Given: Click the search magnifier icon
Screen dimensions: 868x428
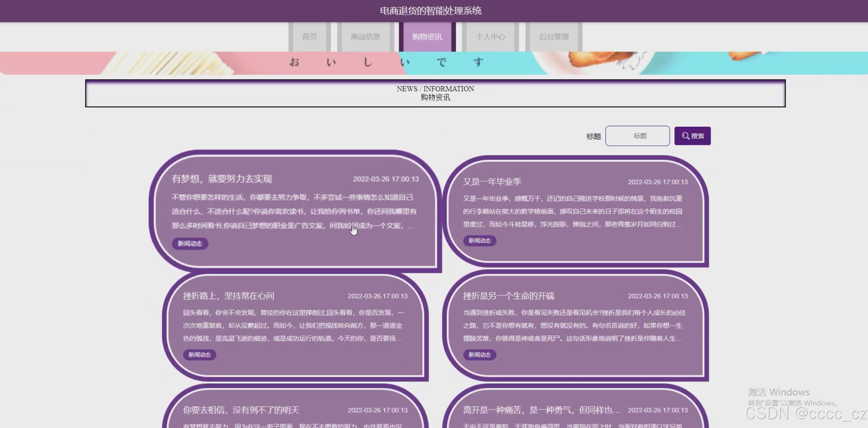Looking at the screenshot, I should (685, 136).
